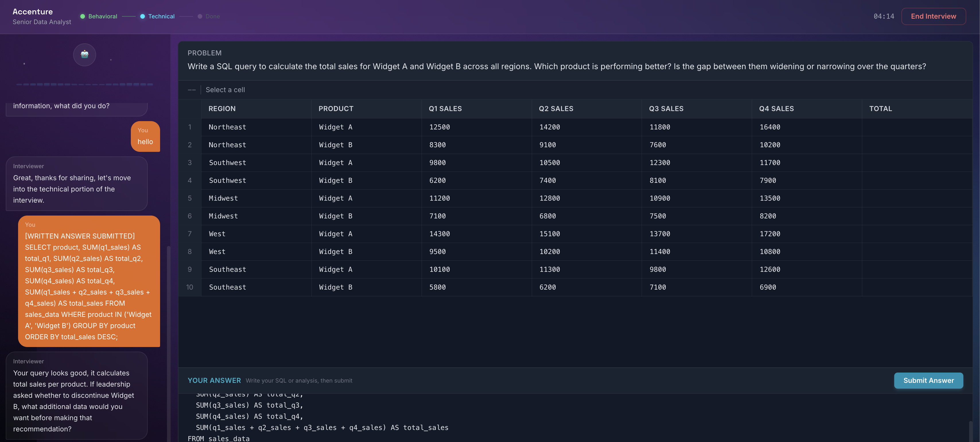Select row number 5 header
The width and height of the screenshot is (980, 442).
tap(189, 198)
